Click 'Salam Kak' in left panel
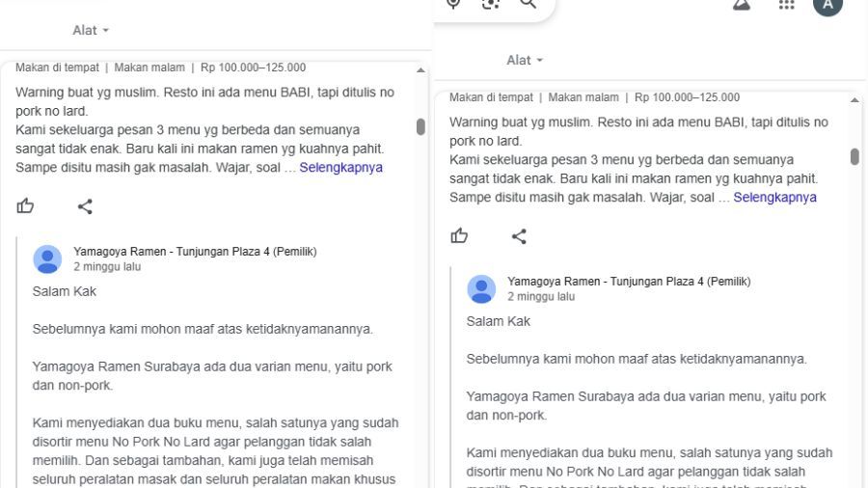Image resolution: width=868 pixels, height=488 pixels. point(65,291)
